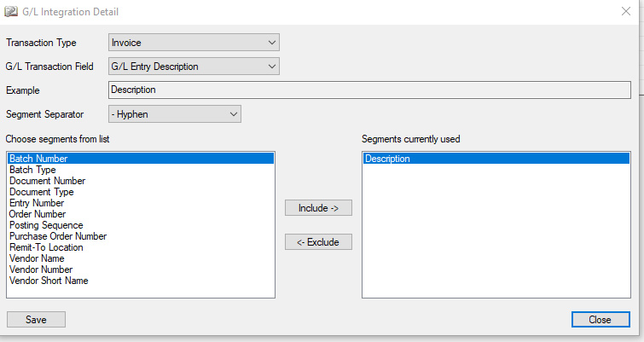This screenshot has width=644, height=342.
Task: Select Order Number segment
Action: [38, 214]
